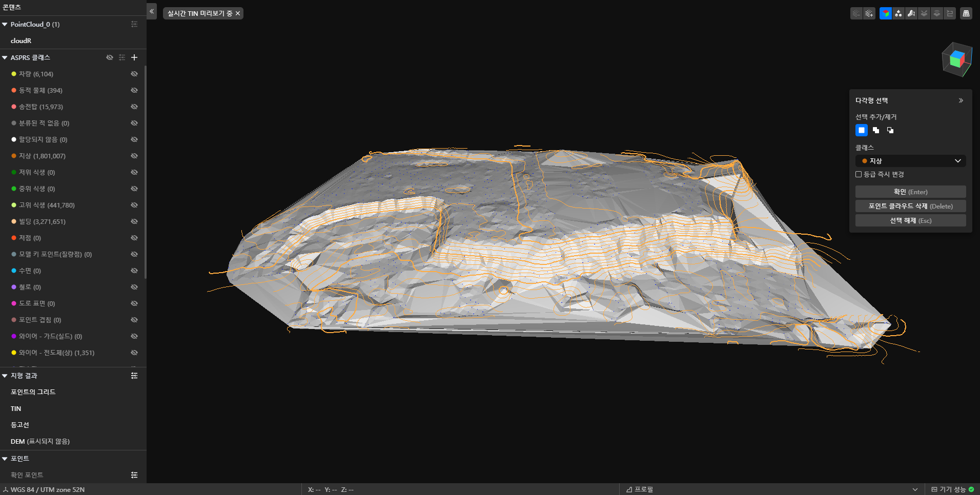This screenshot has height=495, width=980.
Task: Choose the remove from selection mode icon
Action: pyautogui.click(x=890, y=130)
